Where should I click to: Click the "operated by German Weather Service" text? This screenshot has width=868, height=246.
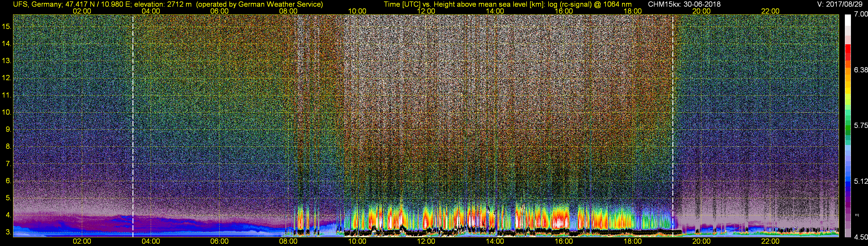point(259,4)
